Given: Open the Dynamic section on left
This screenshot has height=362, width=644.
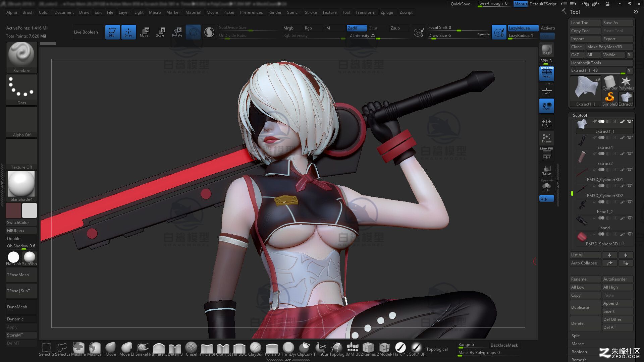Looking at the screenshot, I should pyautogui.click(x=21, y=319).
